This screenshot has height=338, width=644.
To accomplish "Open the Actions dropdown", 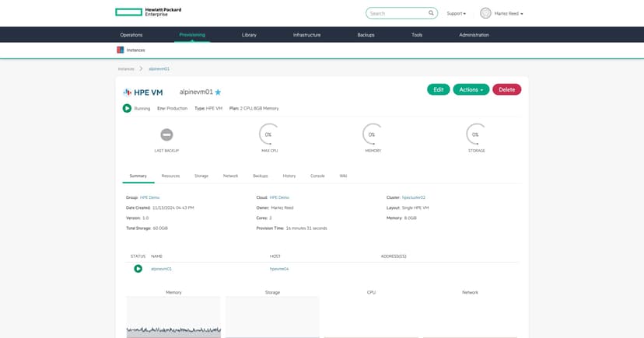I will (471, 89).
